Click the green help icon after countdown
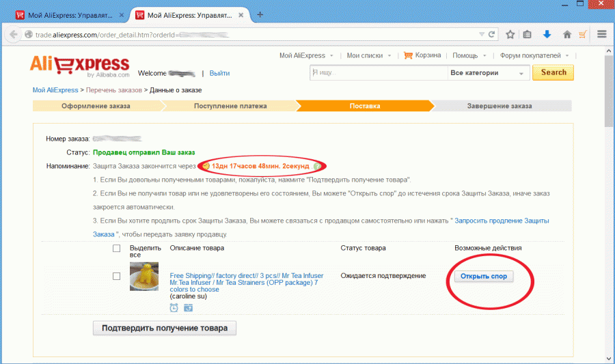Viewport: 615px width, 364px height. point(317,166)
